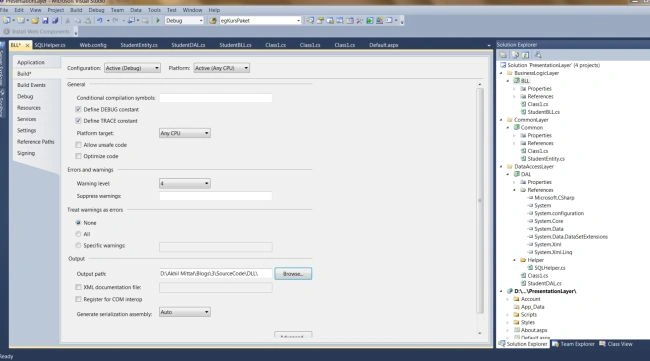Open the Platform Active (Any CPU) dropdown
This screenshot has height=361, width=650.
tap(221, 68)
